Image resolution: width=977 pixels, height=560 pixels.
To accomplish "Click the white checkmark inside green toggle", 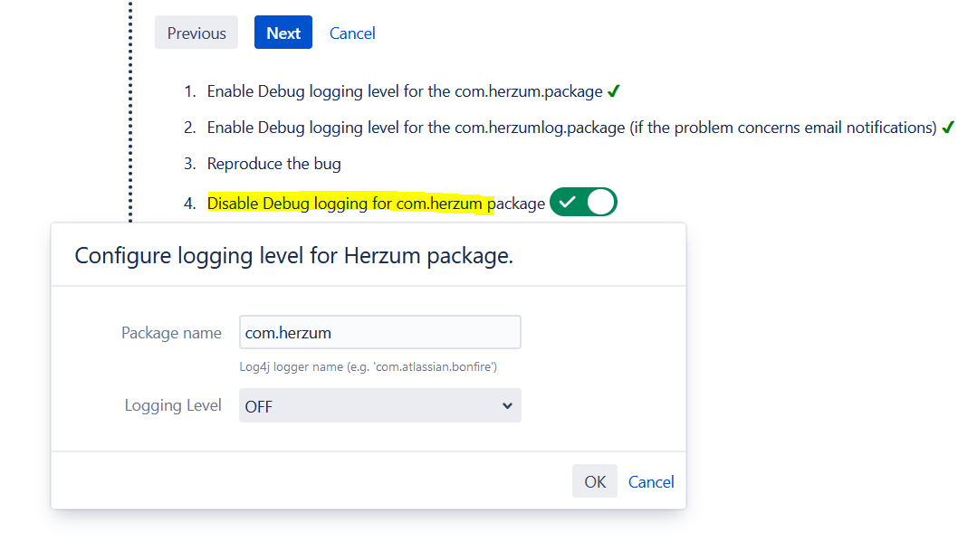I will pyautogui.click(x=567, y=203).
